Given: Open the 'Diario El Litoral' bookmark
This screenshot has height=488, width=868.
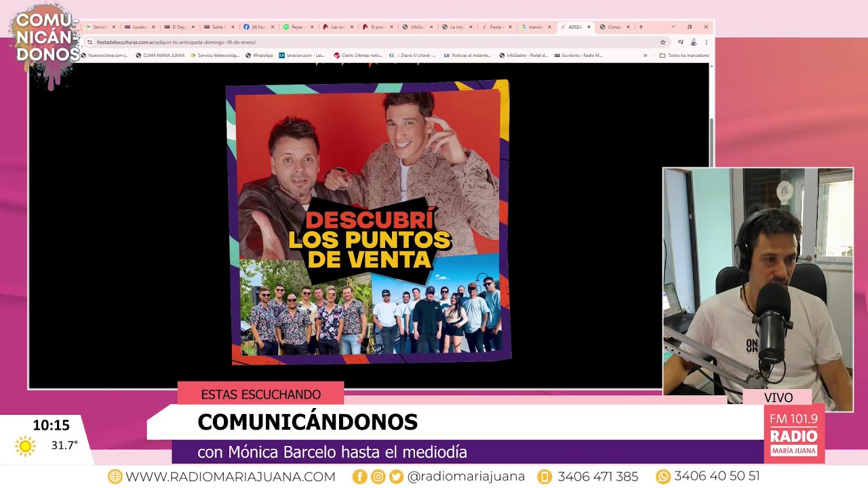Looking at the screenshot, I should pyautogui.click(x=413, y=56).
